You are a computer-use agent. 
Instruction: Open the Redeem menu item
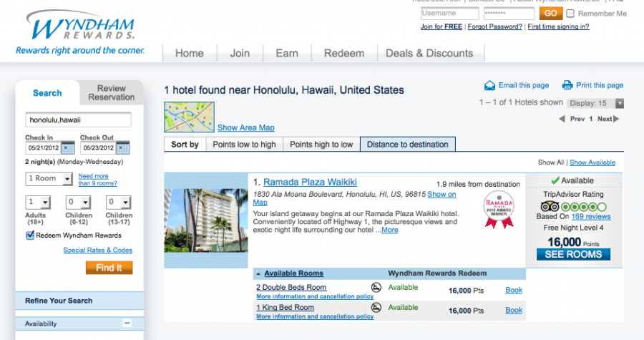point(344,54)
